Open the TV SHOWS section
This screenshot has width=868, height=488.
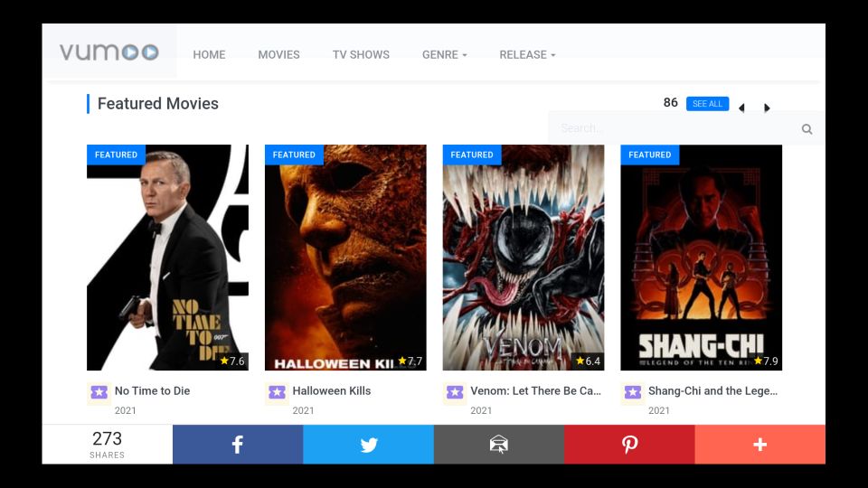(361, 55)
